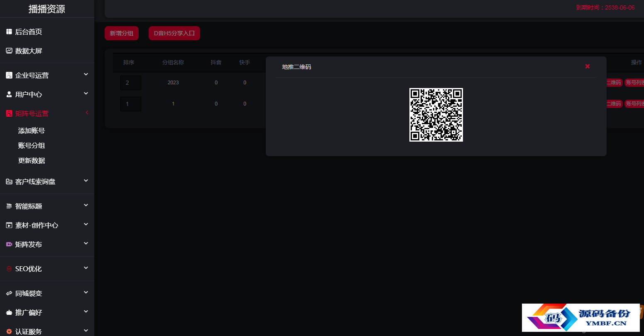Expand the 客户线索询盘 chevron
The height and width of the screenshot is (336, 644).
click(86, 181)
